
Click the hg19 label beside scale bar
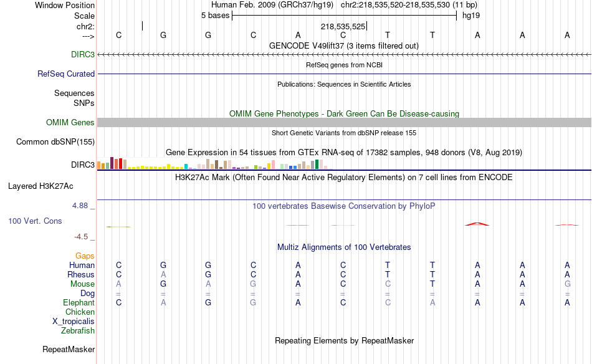coord(471,16)
